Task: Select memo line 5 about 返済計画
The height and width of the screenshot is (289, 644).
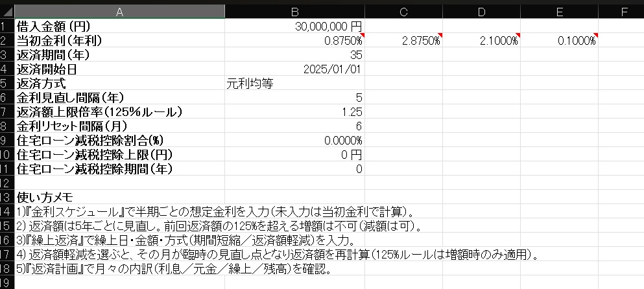Action: [173, 268]
